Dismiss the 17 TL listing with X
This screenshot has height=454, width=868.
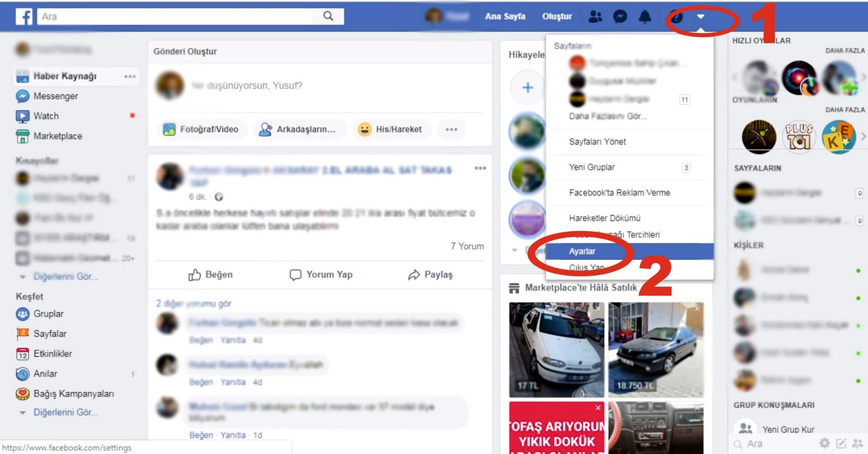(x=598, y=308)
